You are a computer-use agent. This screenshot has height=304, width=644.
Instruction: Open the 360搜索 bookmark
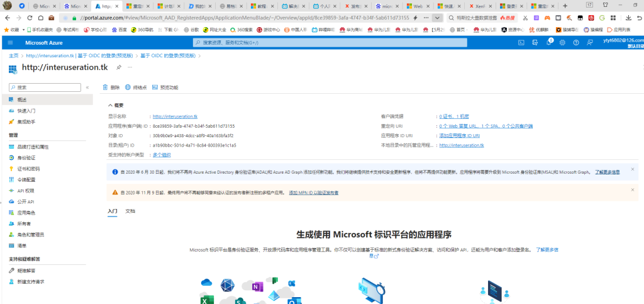tap(241, 30)
